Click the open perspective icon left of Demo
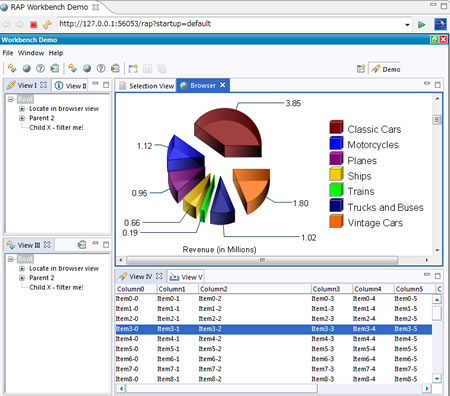 [x=361, y=69]
